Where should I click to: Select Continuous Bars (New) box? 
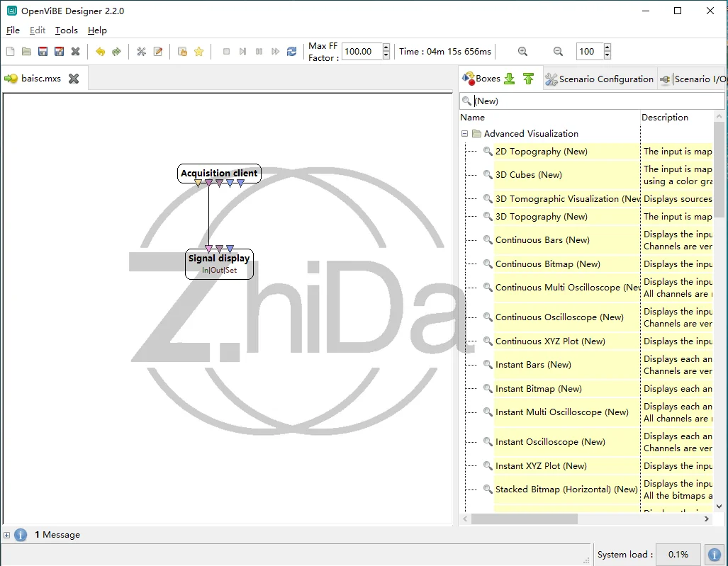point(542,240)
